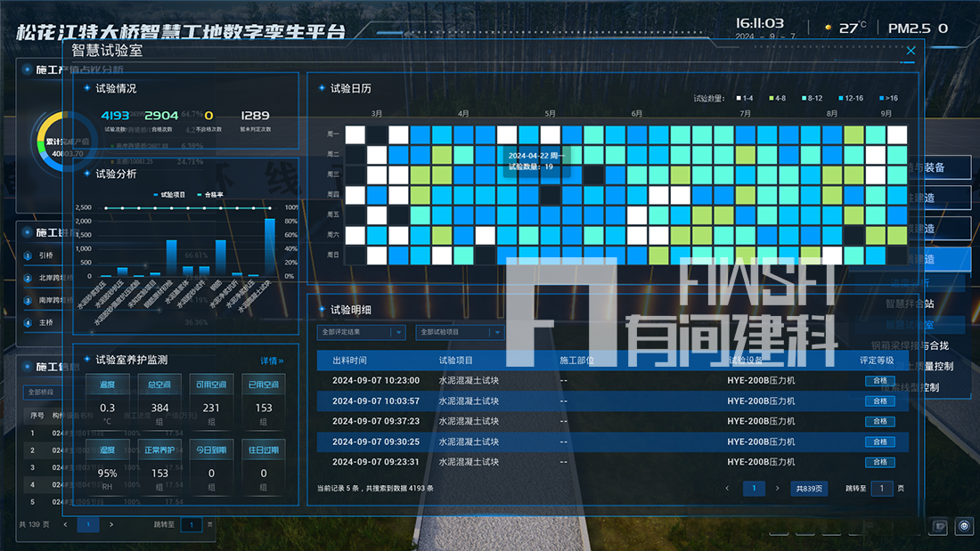Select the 2024-09-07 09:30:25 timestamp

(x=376, y=442)
